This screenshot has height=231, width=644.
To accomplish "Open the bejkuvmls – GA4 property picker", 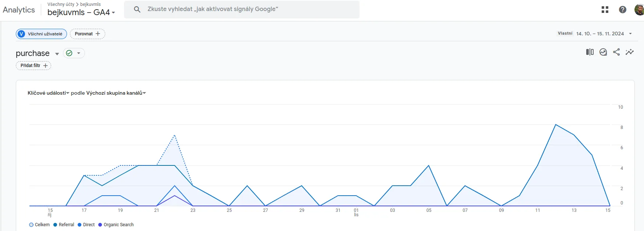I will click(x=81, y=13).
